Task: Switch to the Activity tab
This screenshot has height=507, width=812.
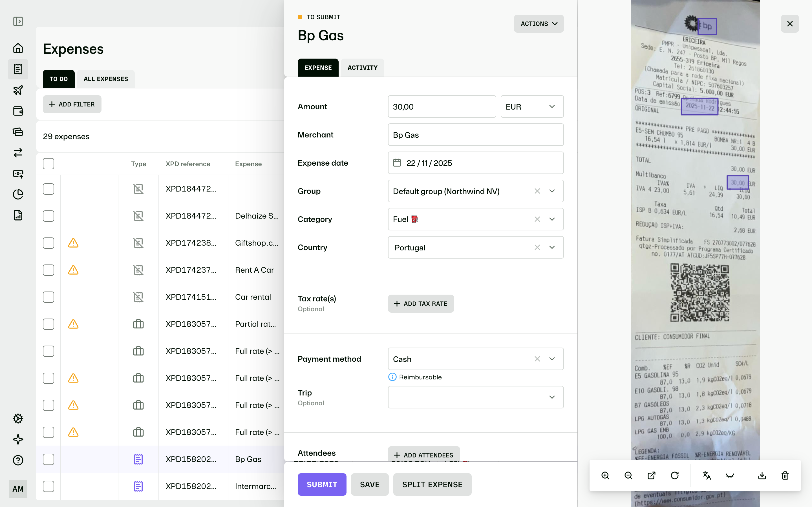Action: click(x=362, y=68)
